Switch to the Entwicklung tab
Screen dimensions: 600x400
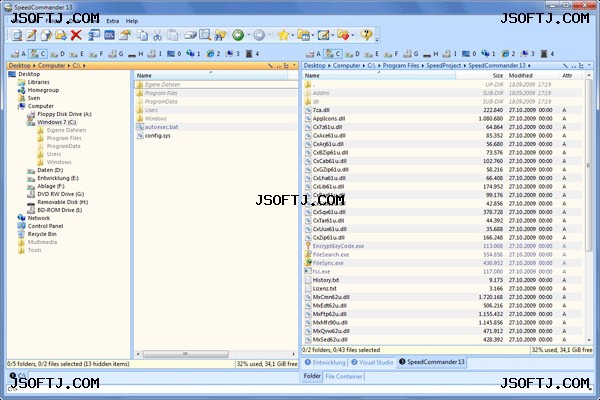tap(325, 362)
